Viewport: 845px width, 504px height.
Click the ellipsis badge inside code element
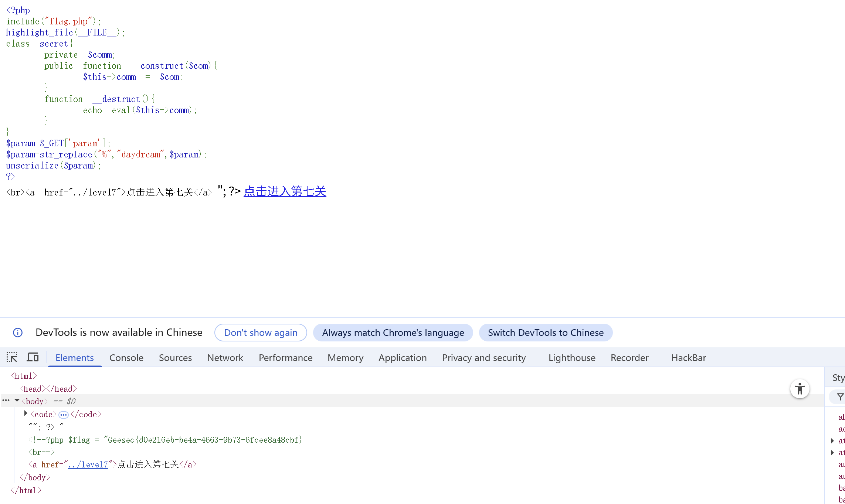tap(64, 415)
